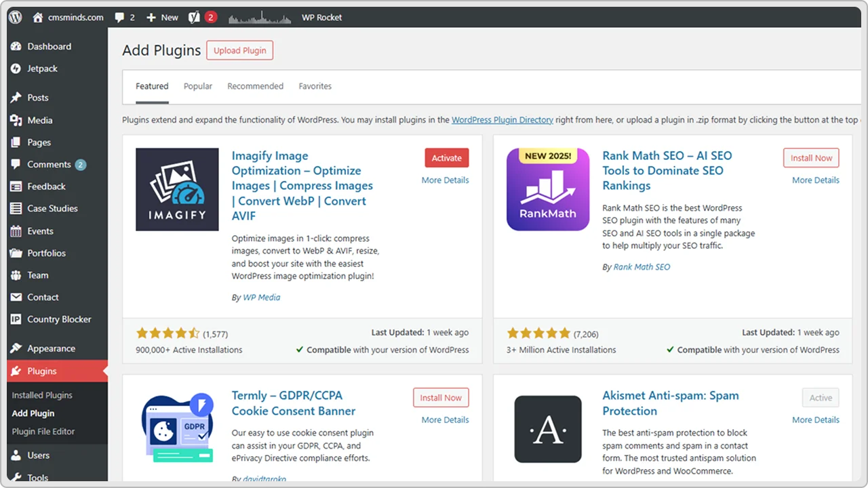Image resolution: width=868 pixels, height=488 pixels.
Task: Click the Comments count badge in sidebar
Action: [81, 165]
